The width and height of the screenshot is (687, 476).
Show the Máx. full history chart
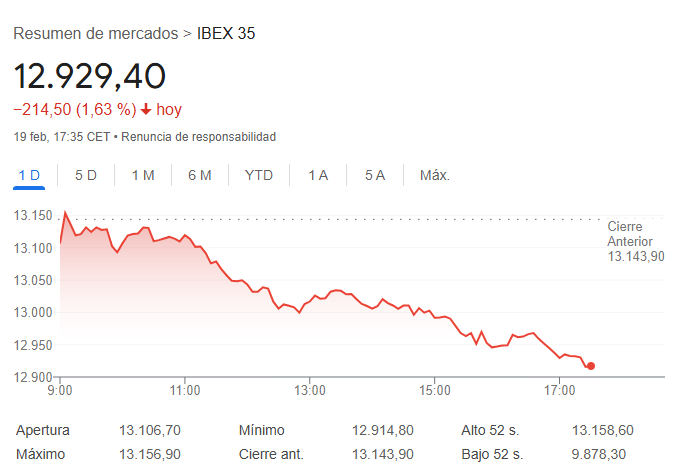tap(435, 175)
